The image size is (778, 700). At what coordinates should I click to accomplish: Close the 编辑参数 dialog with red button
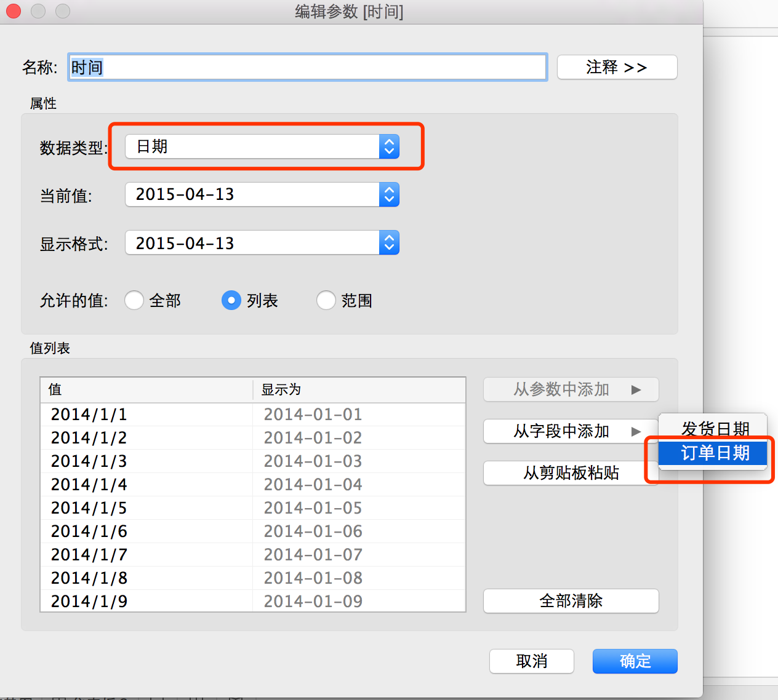pos(14,11)
